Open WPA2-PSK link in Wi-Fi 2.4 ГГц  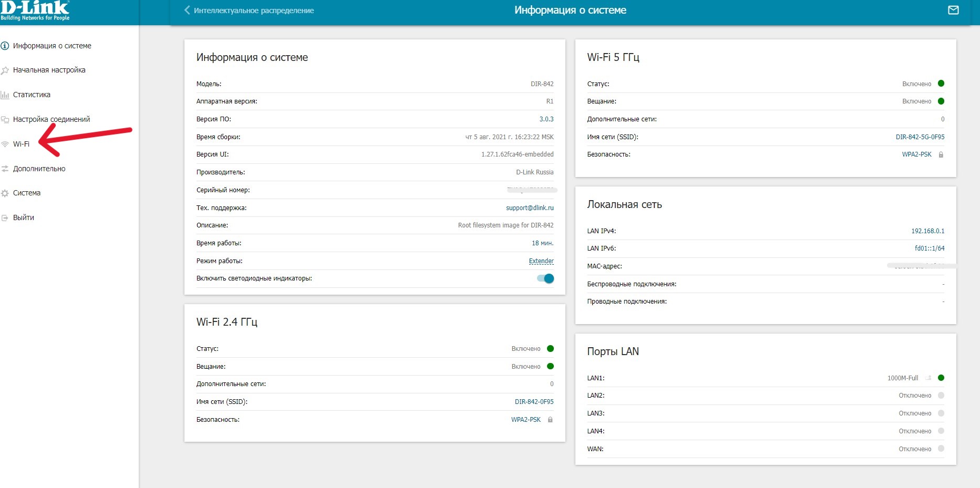point(526,420)
